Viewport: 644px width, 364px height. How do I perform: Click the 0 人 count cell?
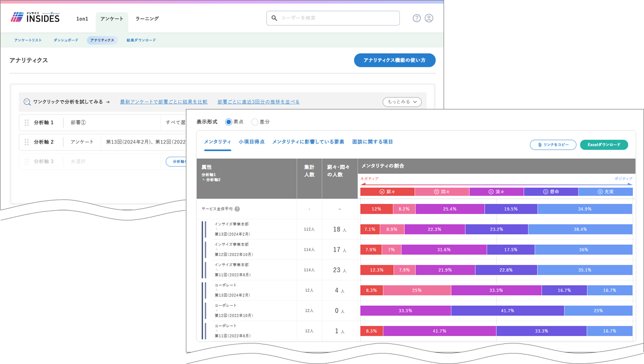pos(340,311)
